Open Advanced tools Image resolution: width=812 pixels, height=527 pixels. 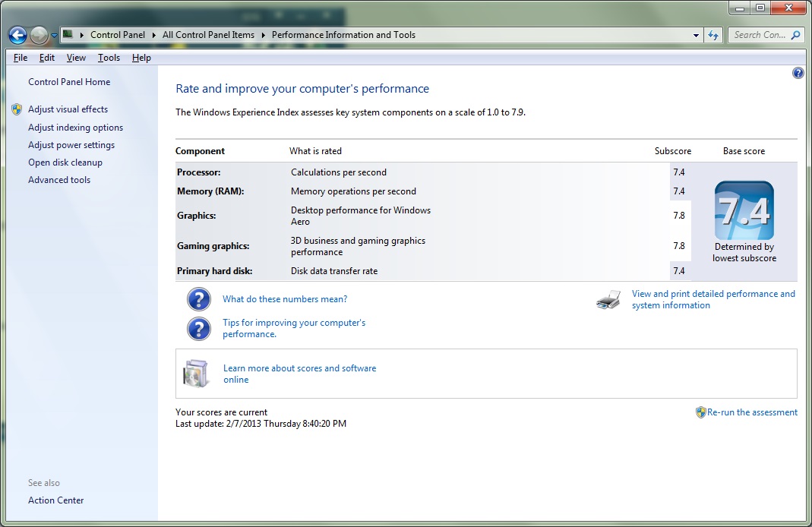point(59,180)
